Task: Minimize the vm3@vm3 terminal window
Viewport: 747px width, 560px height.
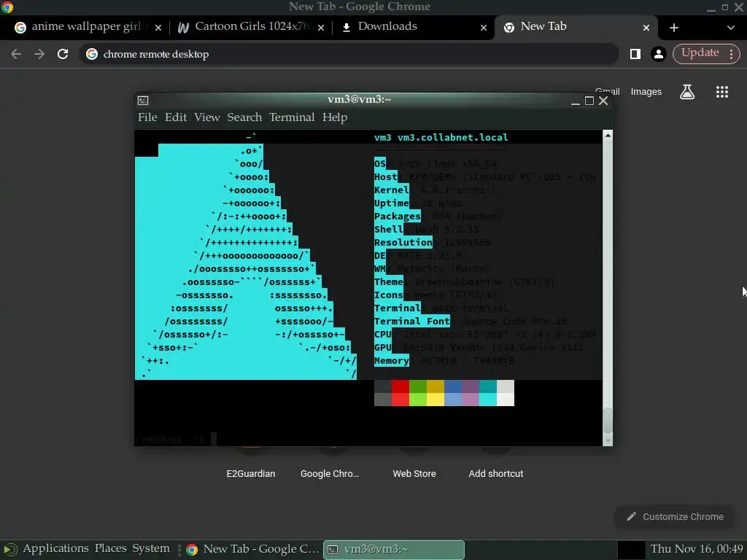Action: click(x=575, y=101)
